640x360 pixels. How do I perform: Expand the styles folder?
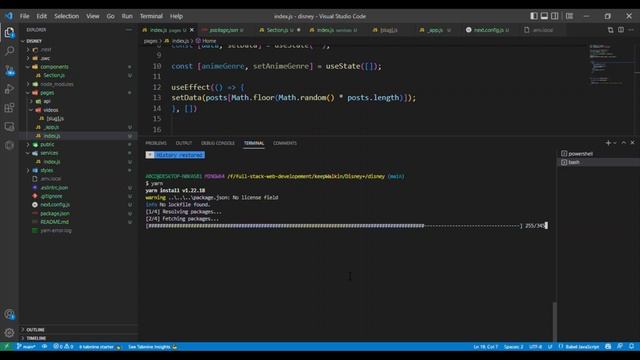click(x=47, y=170)
